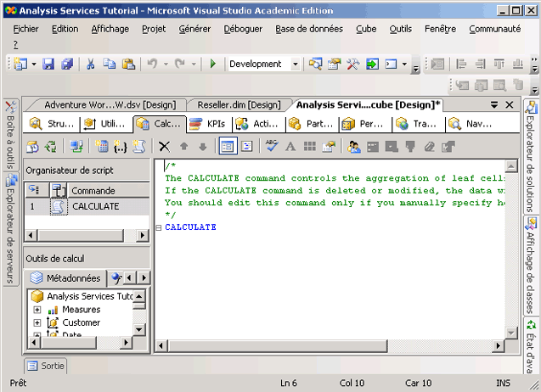Click the Change User people icon

coord(354,147)
